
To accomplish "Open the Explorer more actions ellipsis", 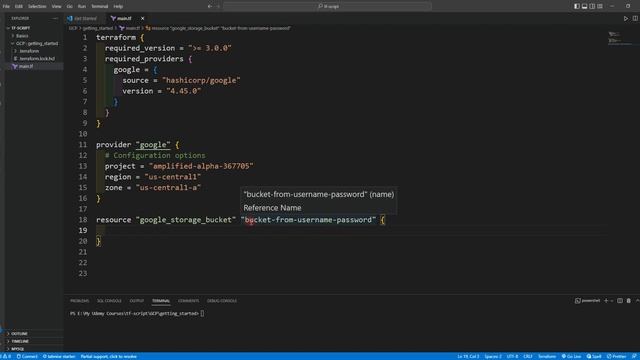I will pyautogui.click(x=55, y=18).
